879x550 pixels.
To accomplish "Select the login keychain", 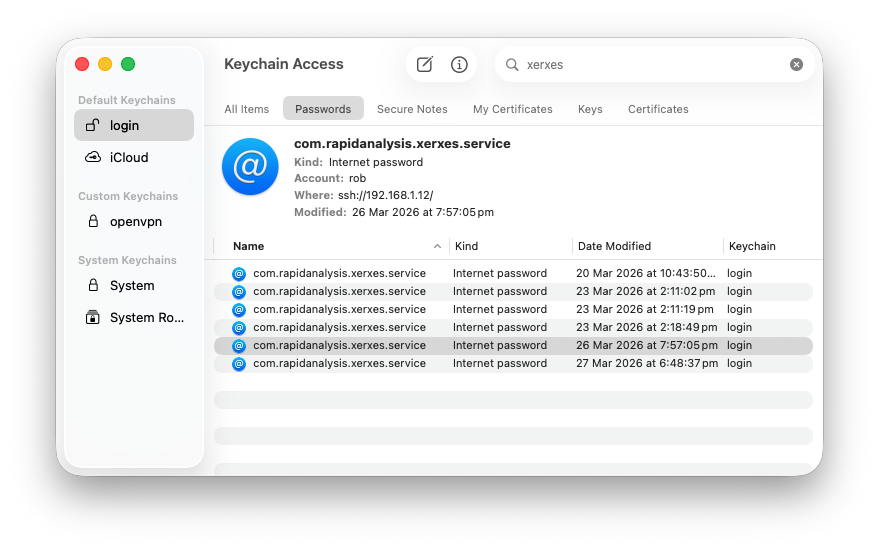I will (x=134, y=125).
